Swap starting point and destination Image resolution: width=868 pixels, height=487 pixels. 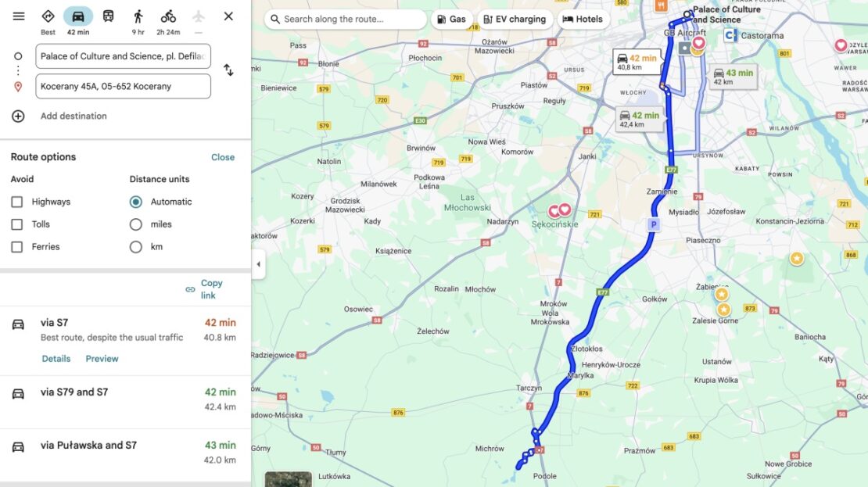[x=228, y=70]
